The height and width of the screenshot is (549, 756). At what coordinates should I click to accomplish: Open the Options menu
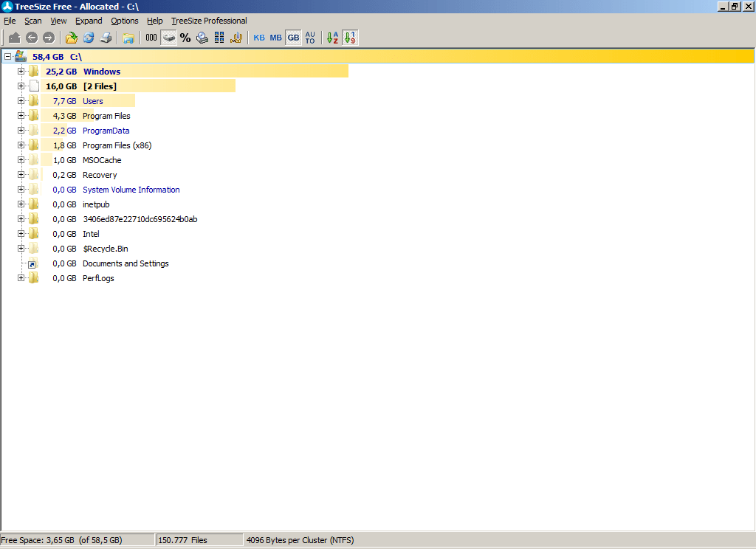point(124,21)
